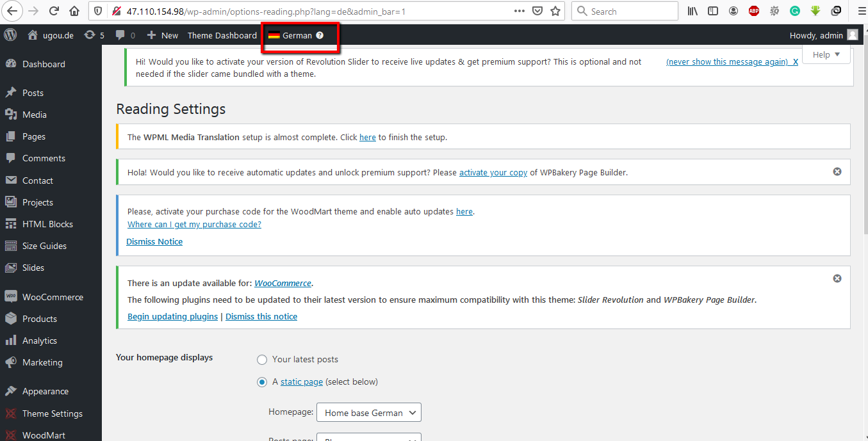The height and width of the screenshot is (441, 868).
Task: Dismiss the WPBakery notice with X icon
Action: click(x=837, y=172)
